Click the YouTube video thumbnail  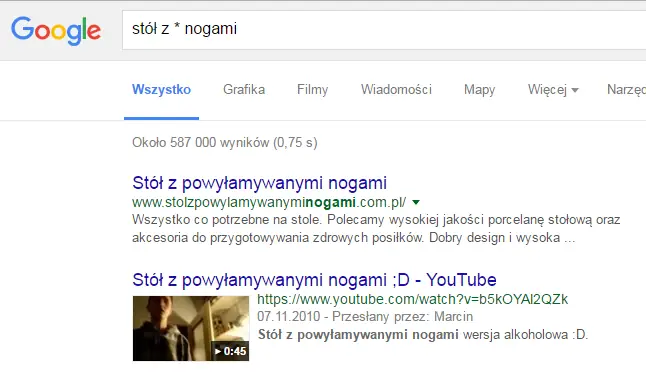tap(191, 328)
